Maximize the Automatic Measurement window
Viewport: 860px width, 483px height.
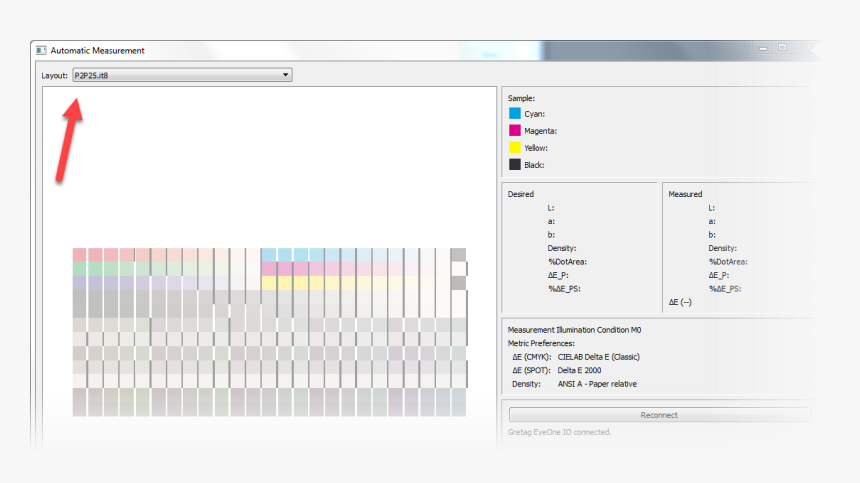782,47
